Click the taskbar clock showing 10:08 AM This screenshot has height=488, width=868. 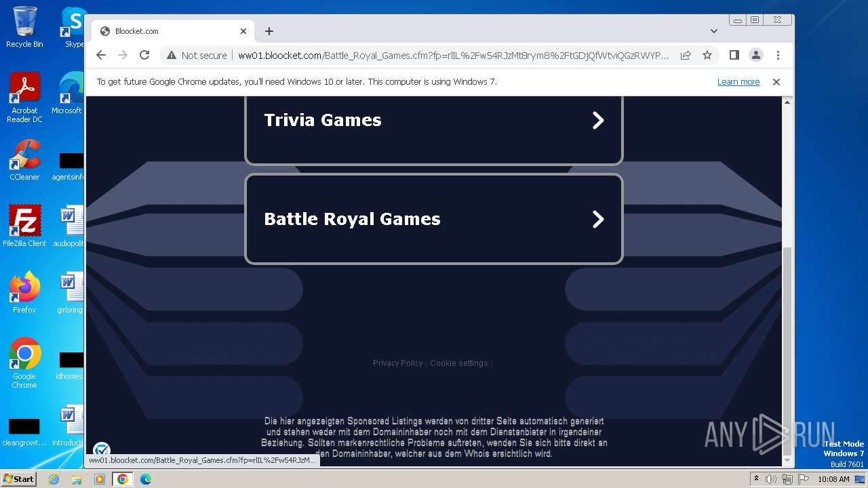833,479
